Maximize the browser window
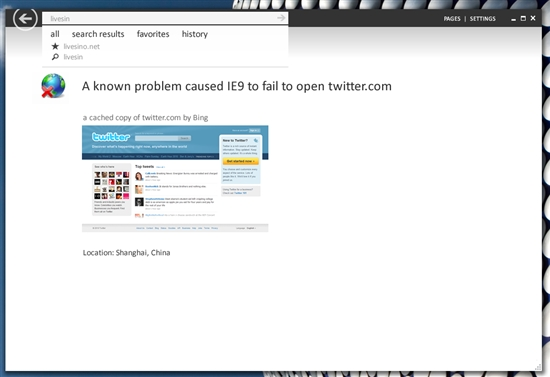Viewport: 550px width, 377px height. (523, 18)
